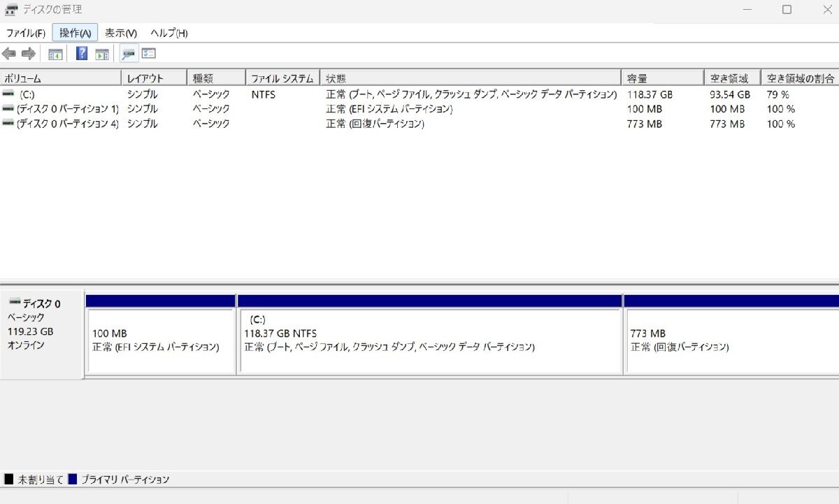Click the forward navigation arrow

[28, 53]
